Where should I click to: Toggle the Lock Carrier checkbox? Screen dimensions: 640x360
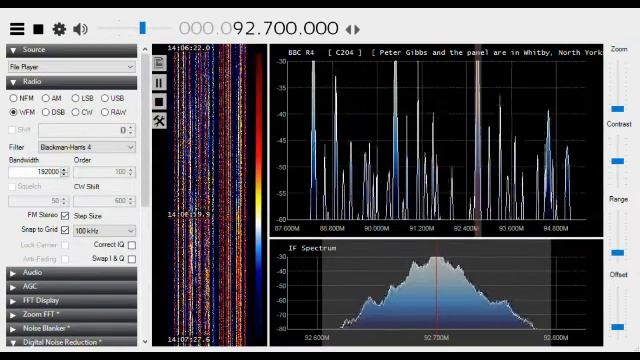(x=65, y=245)
